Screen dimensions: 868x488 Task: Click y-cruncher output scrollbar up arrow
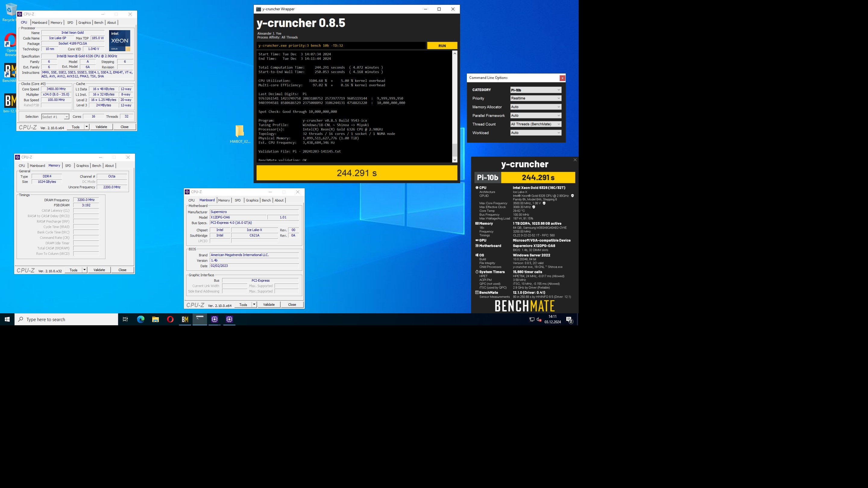tap(454, 54)
